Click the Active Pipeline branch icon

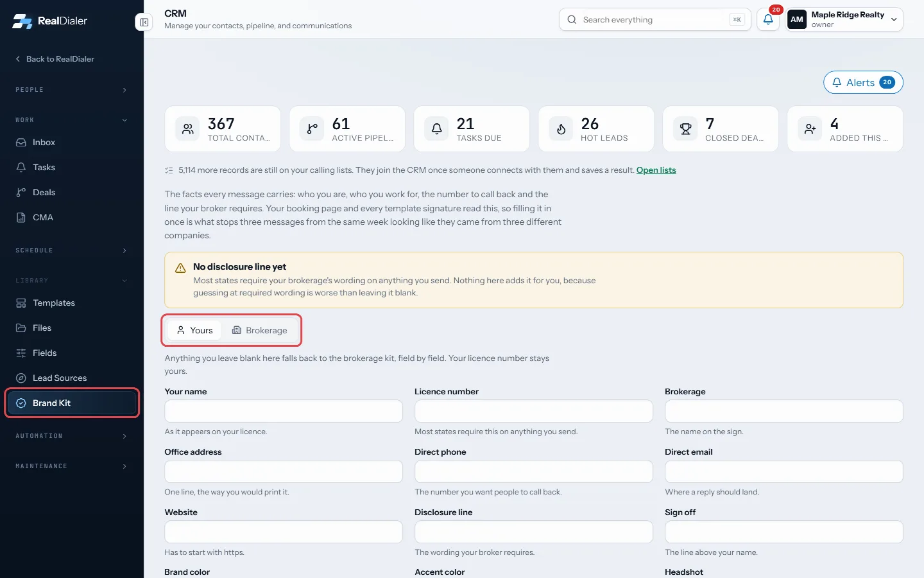point(312,129)
